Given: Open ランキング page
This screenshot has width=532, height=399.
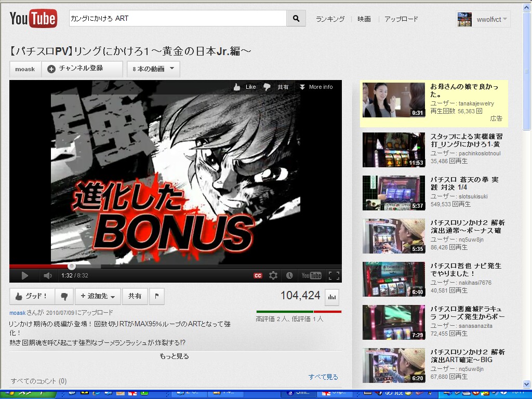Looking at the screenshot, I should 330,19.
